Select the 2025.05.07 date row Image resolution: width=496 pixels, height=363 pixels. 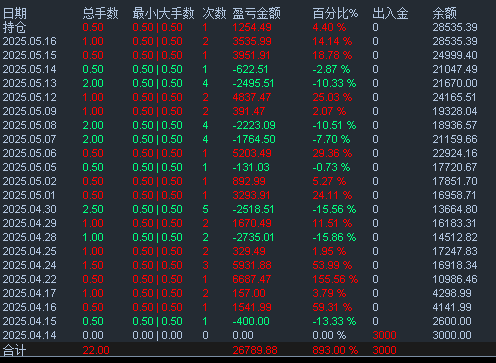tap(30, 139)
